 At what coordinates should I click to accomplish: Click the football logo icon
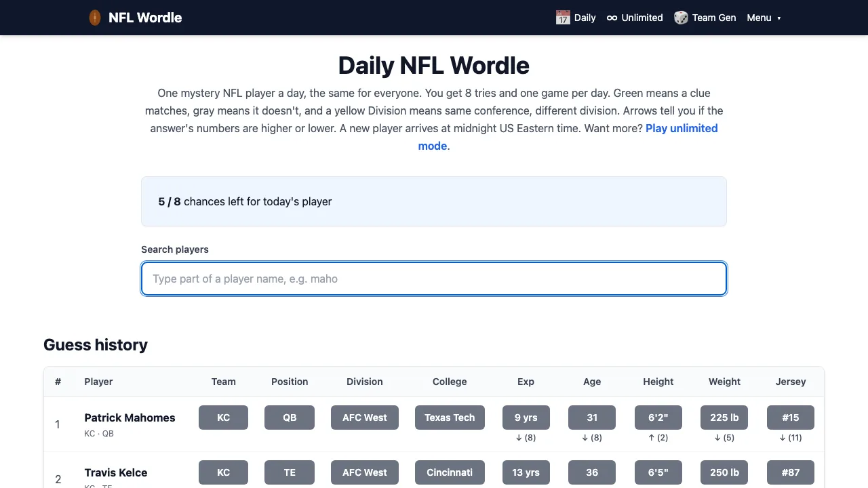pos(95,18)
